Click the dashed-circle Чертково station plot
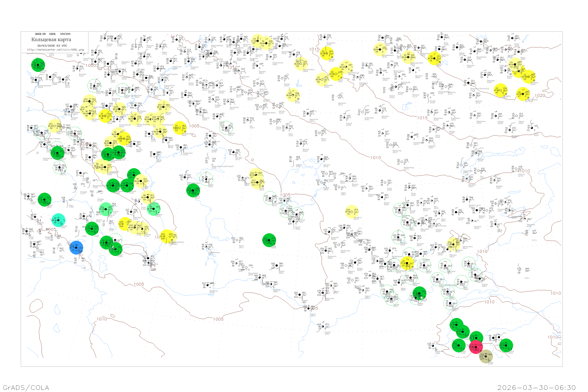Viewport: 588px width, 392px height. pyautogui.click(x=94, y=86)
